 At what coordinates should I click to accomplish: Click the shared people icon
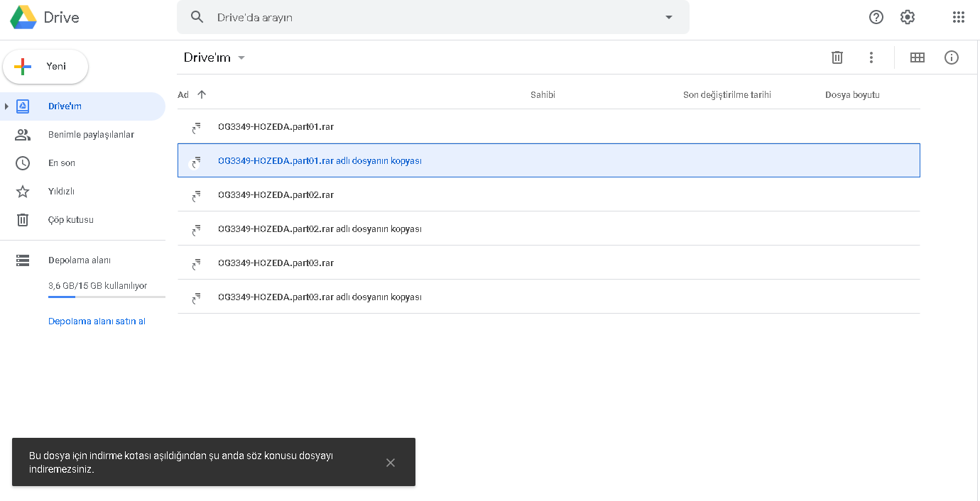(x=23, y=135)
